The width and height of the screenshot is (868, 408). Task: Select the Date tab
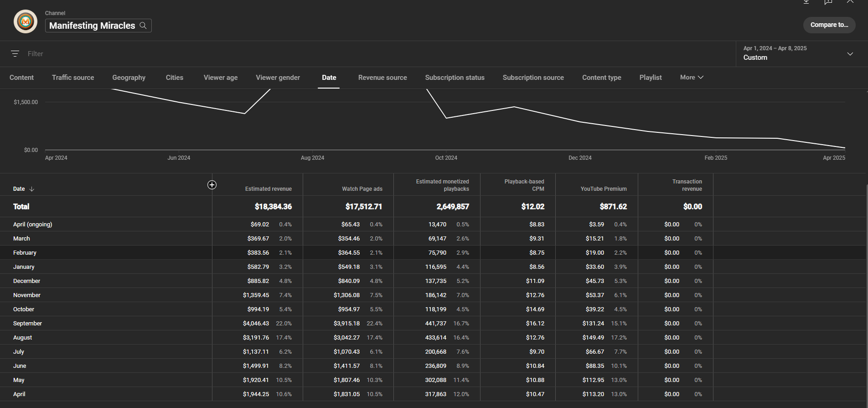(x=329, y=78)
